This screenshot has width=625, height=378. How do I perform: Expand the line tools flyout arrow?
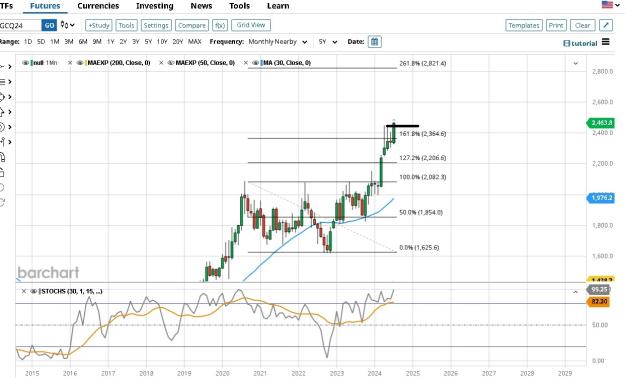(x=10, y=67)
